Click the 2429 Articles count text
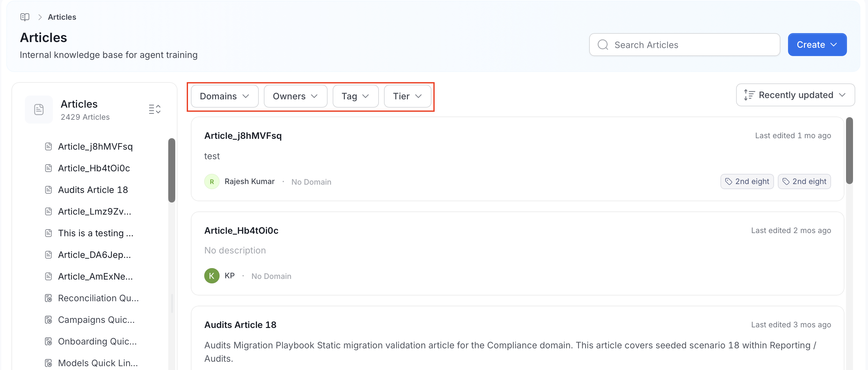 coord(85,117)
